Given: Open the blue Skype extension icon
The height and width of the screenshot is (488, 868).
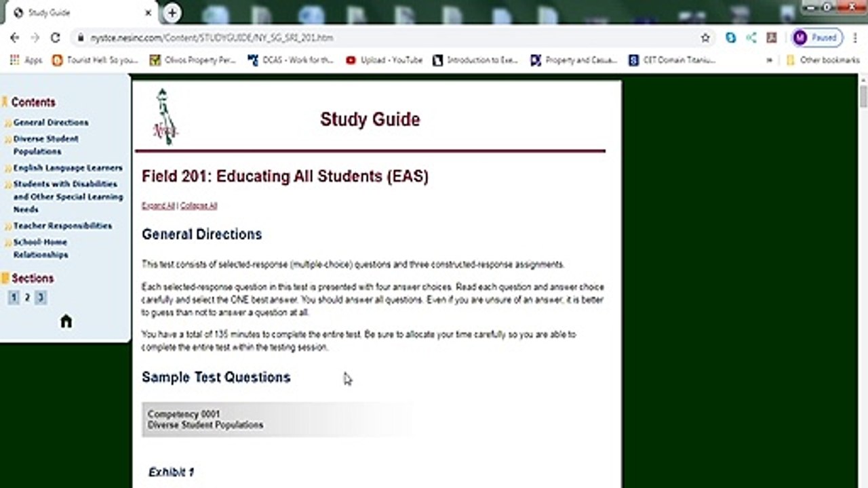Looking at the screenshot, I should [730, 38].
